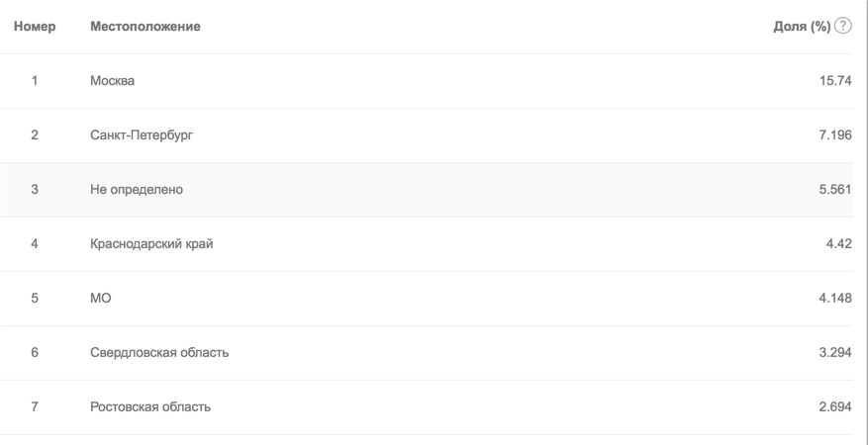Sort by the Доля (%) column header
The width and height of the screenshot is (868, 445).
[x=802, y=27]
